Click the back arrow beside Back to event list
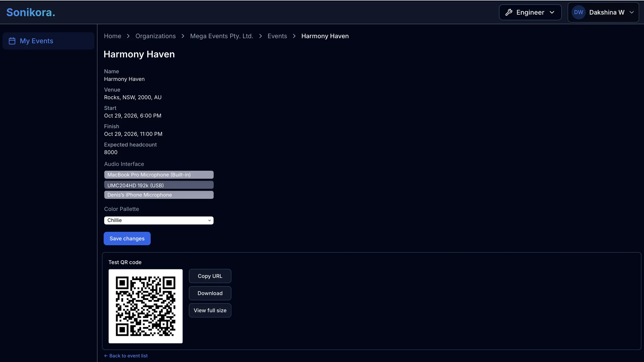Screen dimensions: 644x362 pyautogui.click(x=106, y=355)
